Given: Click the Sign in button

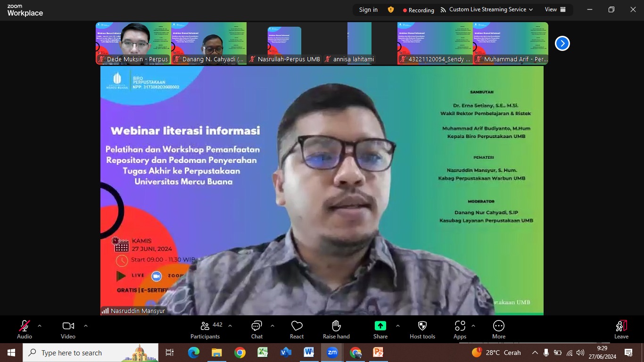Looking at the screenshot, I should 368,9.
